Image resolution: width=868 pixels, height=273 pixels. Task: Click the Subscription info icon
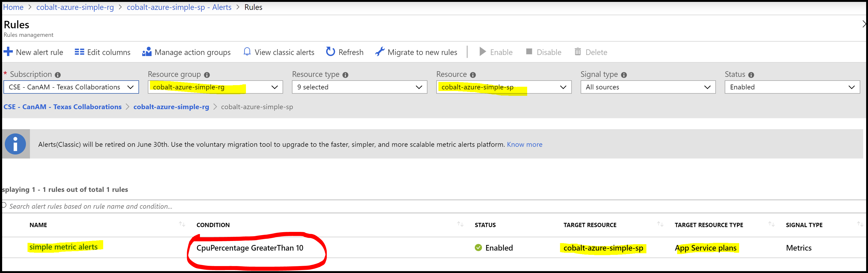(58, 75)
